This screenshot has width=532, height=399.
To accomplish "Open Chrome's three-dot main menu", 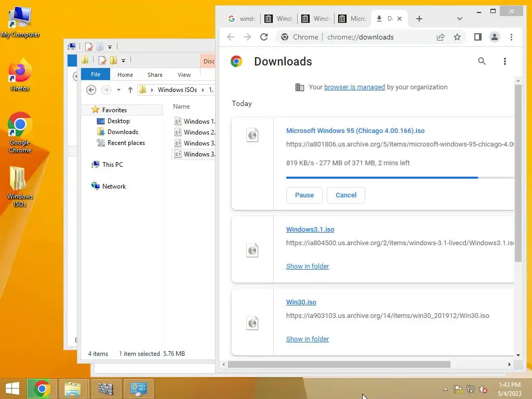I will pyautogui.click(x=511, y=37).
